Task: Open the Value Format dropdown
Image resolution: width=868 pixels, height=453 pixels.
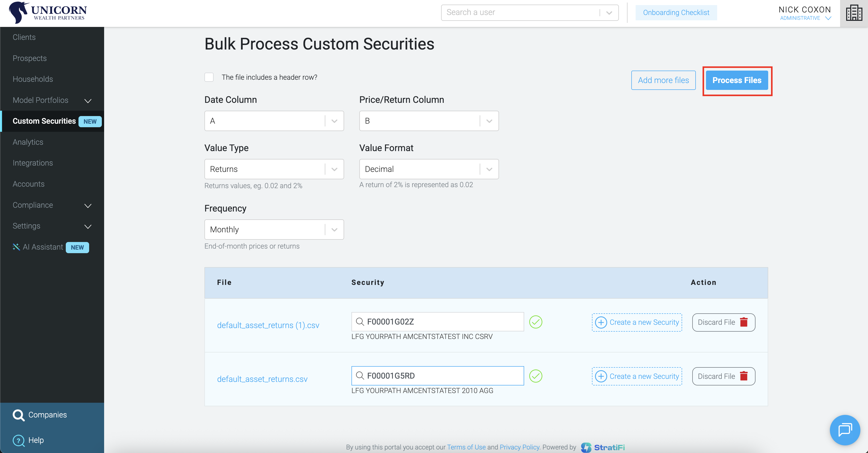Action: 429,169
